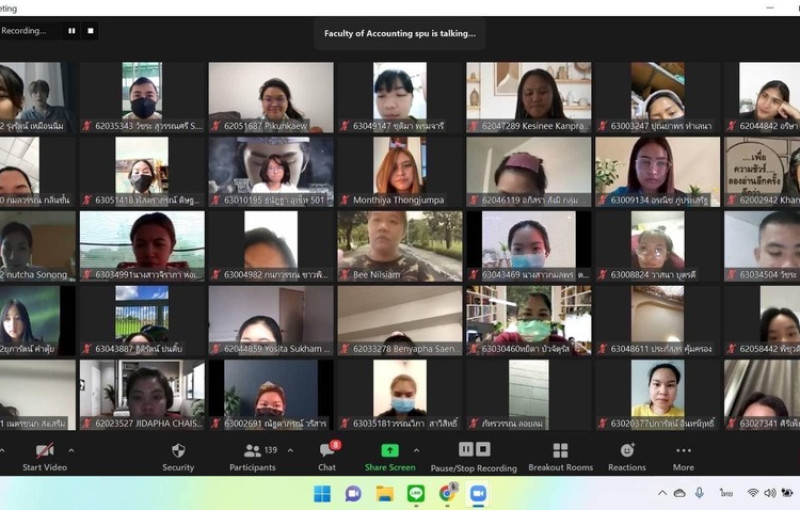Image resolution: width=800 pixels, height=510 pixels.
Task: Expand video options arrow beside Start Video
Action: click(71, 449)
